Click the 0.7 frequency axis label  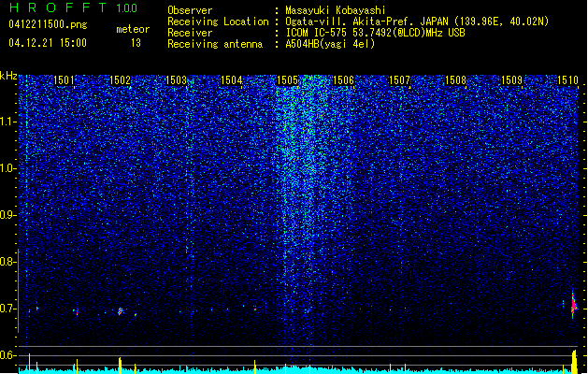7,309
